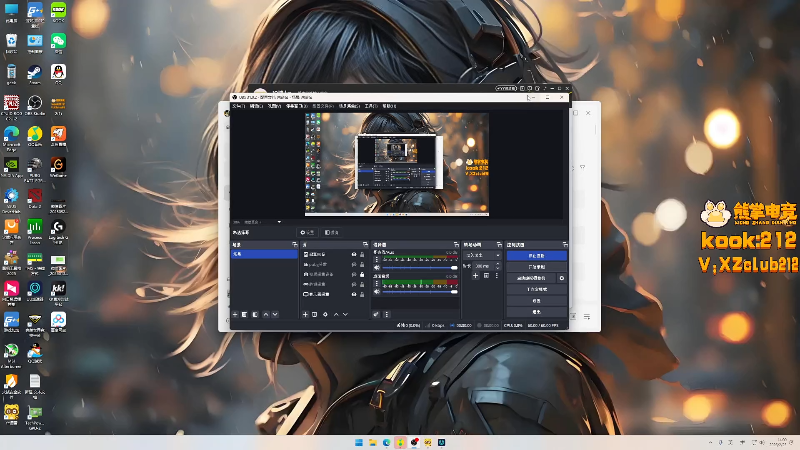Image resolution: width=800 pixels, height=450 pixels.
Task: Open advanced audio properties in mixer toolbar
Action: click(376, 314)
